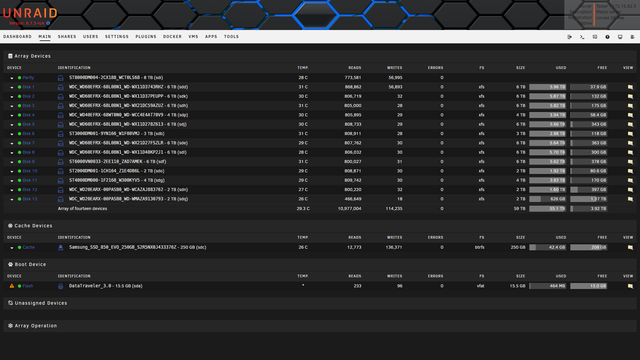This screenshot has width=640, height=360.
Task: Toggle the green status ball on Disk 1
Action: (x=19, y=87)
